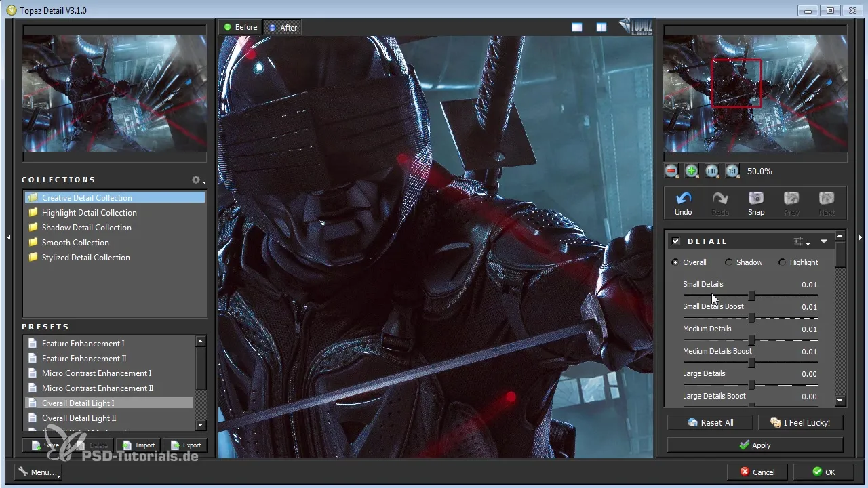Image resolution: width=868 pixels, height=488 pixels.
Task: Click the Large Details slider handle
Action: click(x=752, y=385)
